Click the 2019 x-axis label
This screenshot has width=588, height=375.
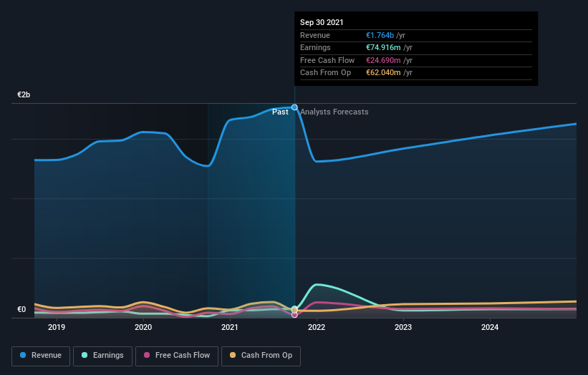57,328
